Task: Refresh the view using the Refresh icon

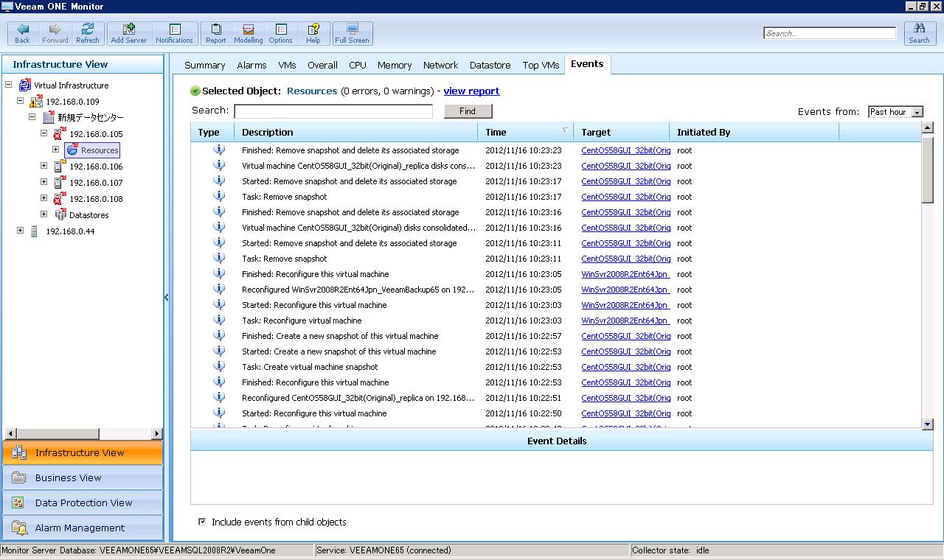Action: (x=87, y=33)
